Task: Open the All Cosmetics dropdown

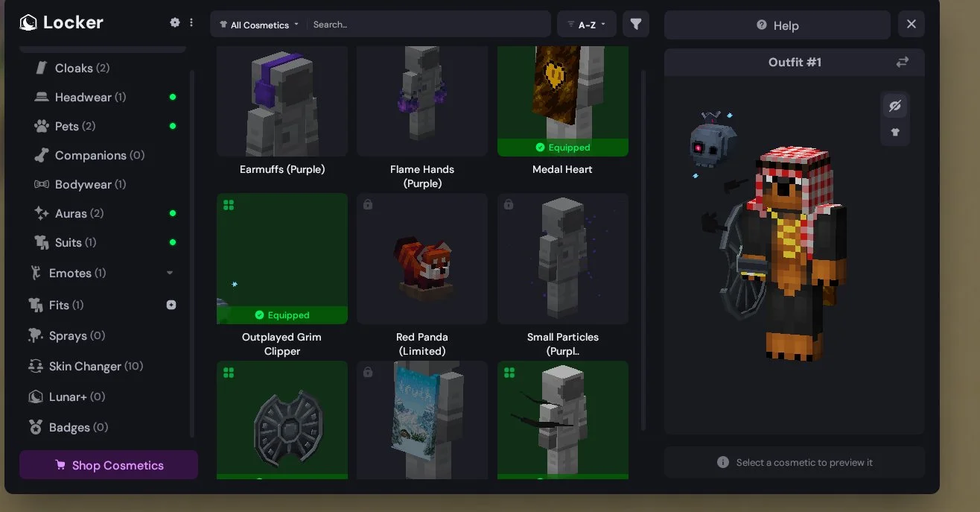Action: pos(258,25)
